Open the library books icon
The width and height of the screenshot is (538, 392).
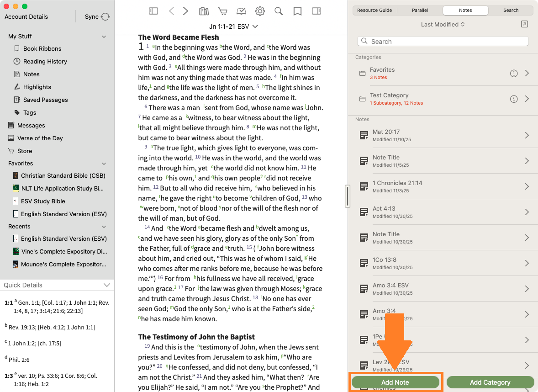pyautogui.click(x=204, y=11)
